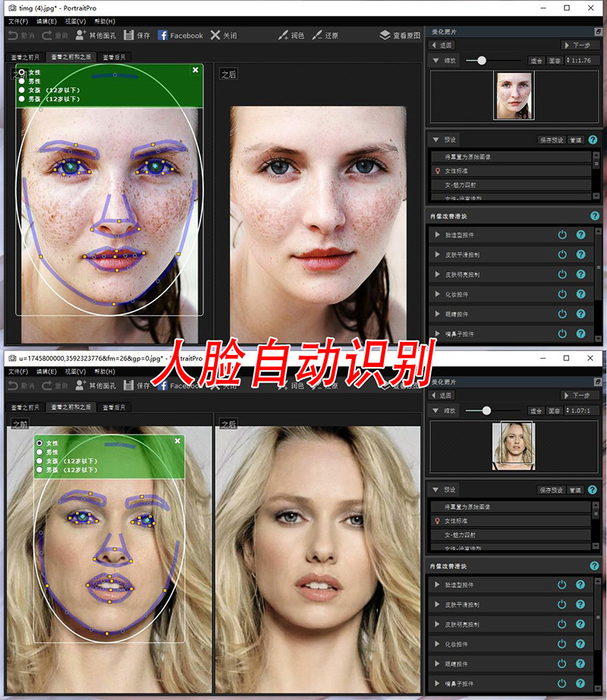
Task: Click zoom ratio 1:1.76 stepper arrows
Action: click(568, 60)
